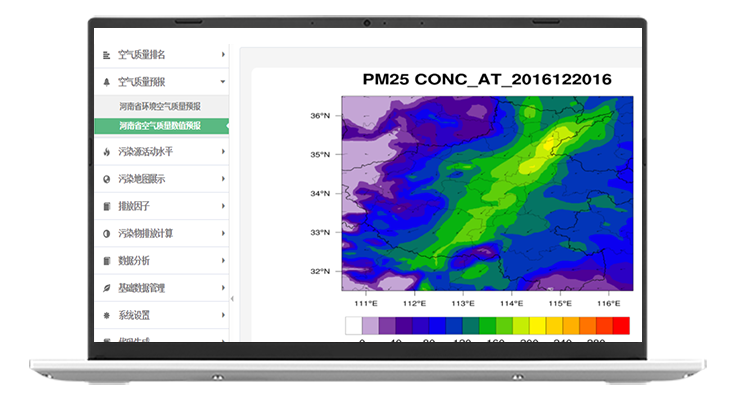This screenshot has height=400, width=736.
Task: Select the highlighted 河南省空气质量数值预报 item
Action: pos(160,126)
